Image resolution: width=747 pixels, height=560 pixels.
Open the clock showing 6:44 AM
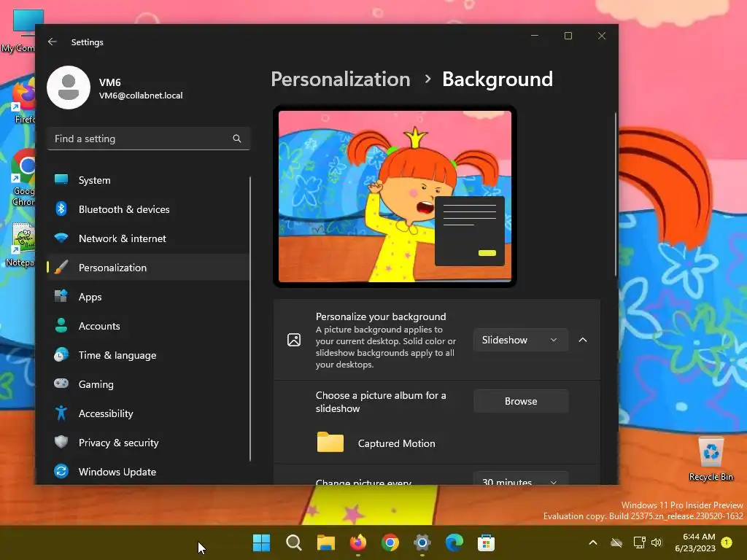pyautogui.click(x=695, y=542)
